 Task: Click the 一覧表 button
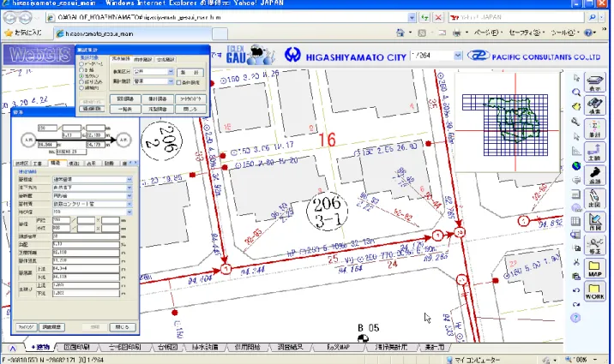coord(125,109)
